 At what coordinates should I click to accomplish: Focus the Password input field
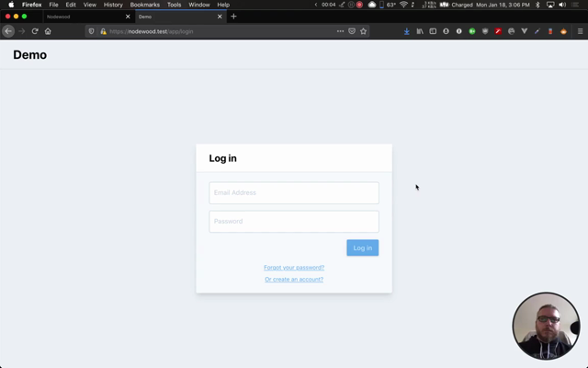click(294, 222)
